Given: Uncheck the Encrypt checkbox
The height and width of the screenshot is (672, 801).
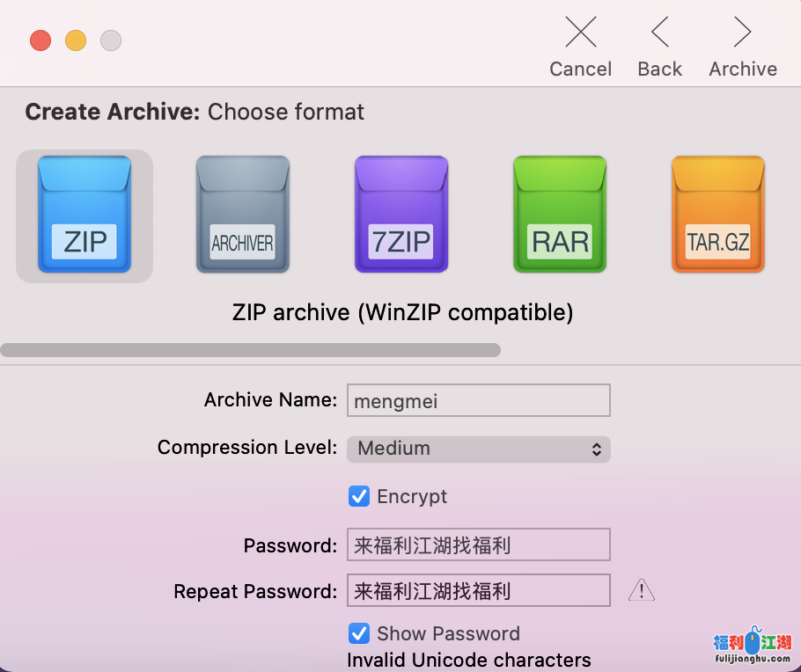Looking at the screenshot, I should pos(359,496).
